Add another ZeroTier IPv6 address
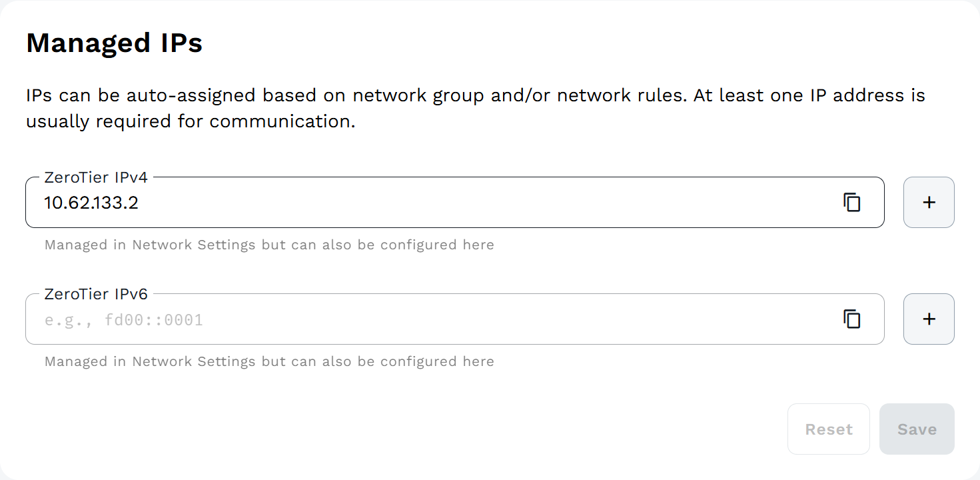The width and height of the screenshot is (980, 480). point(929,319)
